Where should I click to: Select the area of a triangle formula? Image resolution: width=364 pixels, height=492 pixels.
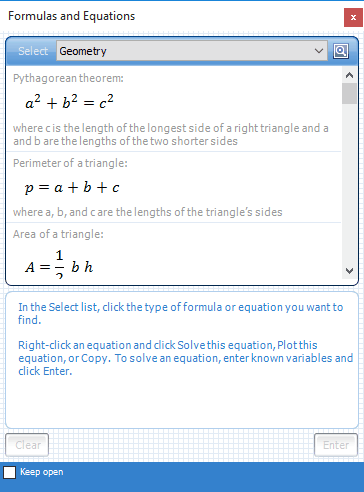pyautogui.click(x=59, y=265)
